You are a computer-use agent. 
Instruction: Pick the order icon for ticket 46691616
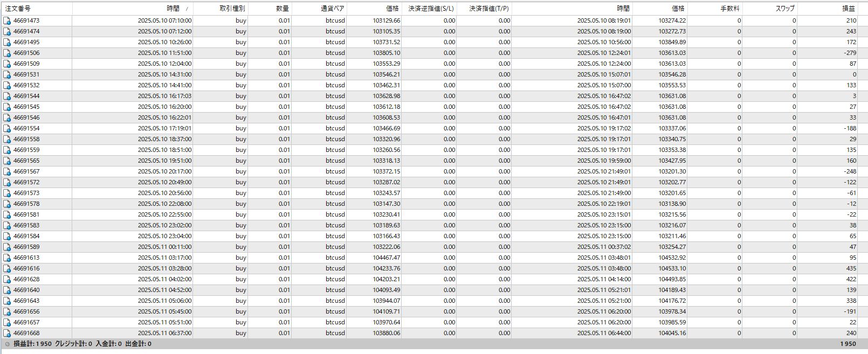[x=7, y=268]
